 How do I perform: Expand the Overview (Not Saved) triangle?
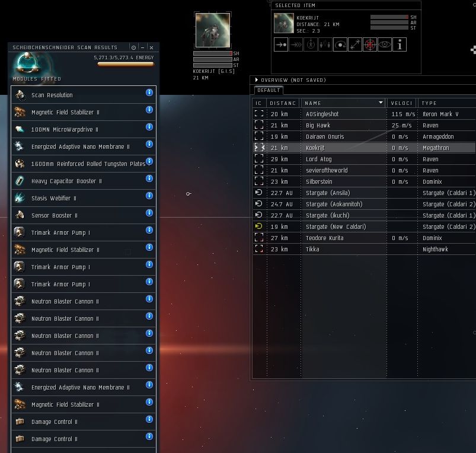tap(257, 80)
